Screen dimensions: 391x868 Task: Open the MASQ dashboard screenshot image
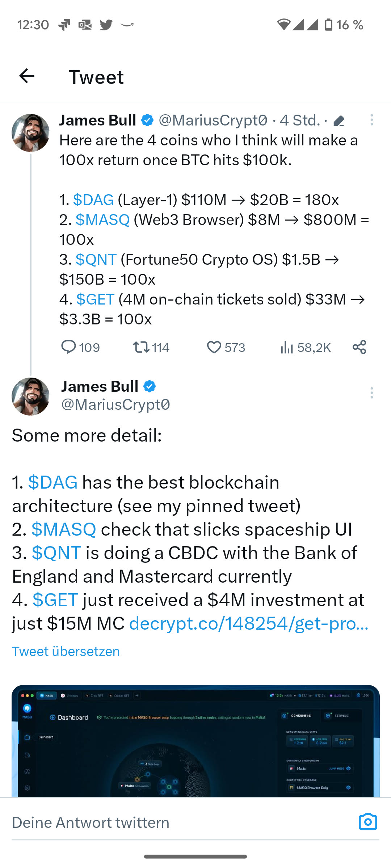(195, 741)
